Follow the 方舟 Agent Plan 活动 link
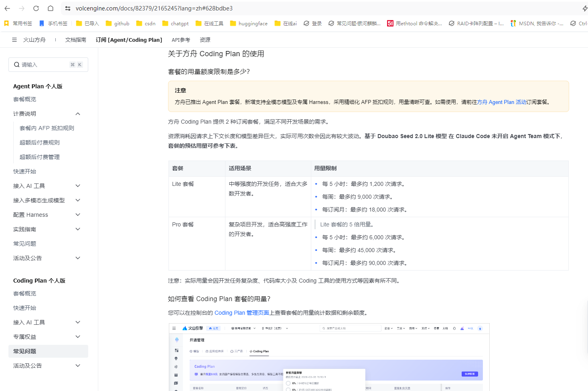588x391 pixels. click(502, 102)
